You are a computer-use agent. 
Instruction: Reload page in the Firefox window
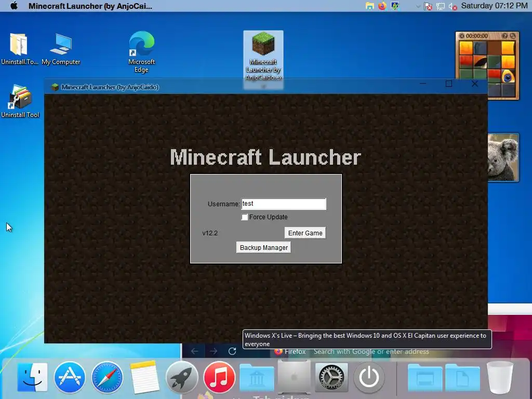coord(232,351)
